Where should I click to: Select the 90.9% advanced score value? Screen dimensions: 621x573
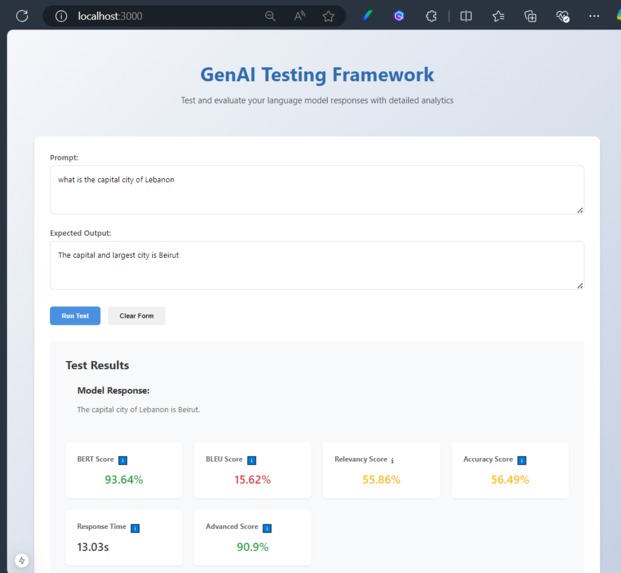pyautogui.click(x=253, y=547)
